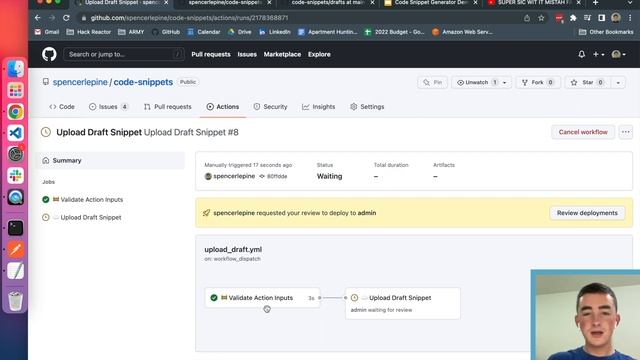The height and width of the screenshot is (360, 640).
Task: Switch to the Issues tab
Action: click(x=109, y=107)
